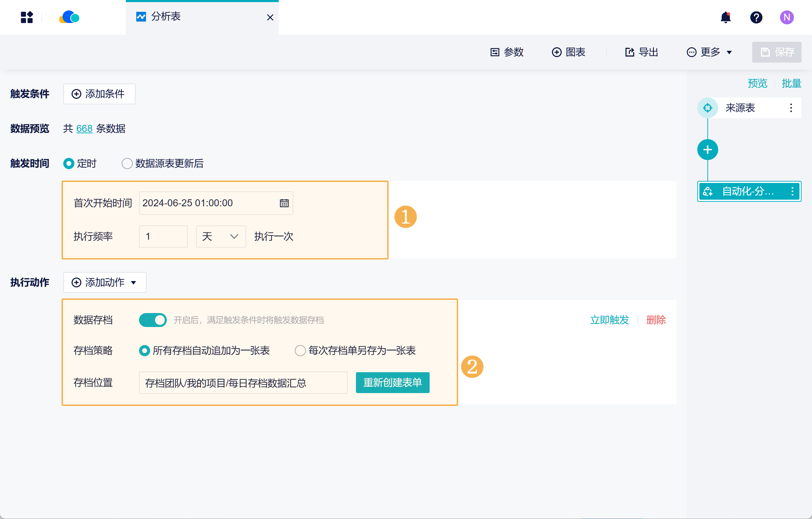Open the 来源表 node's three-dot menu
This screenshot has height=519, width=812.
[791, 108]
